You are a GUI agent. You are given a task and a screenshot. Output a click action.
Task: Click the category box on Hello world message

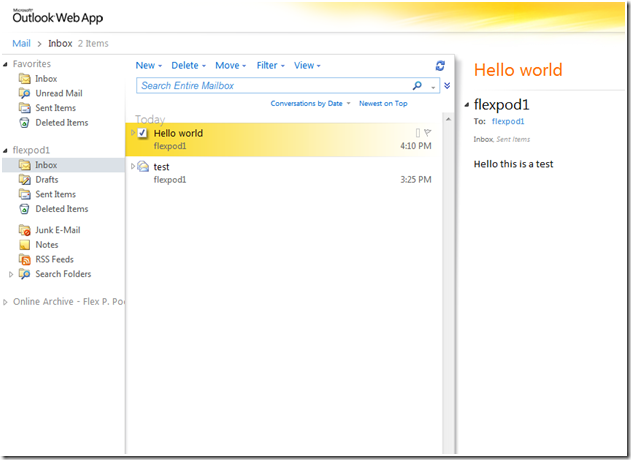[418, 133]
